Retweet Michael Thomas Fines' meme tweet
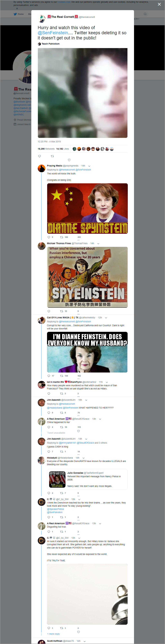Image resolution: width=165 pixels, height=644 pixels. coord(62,311)
